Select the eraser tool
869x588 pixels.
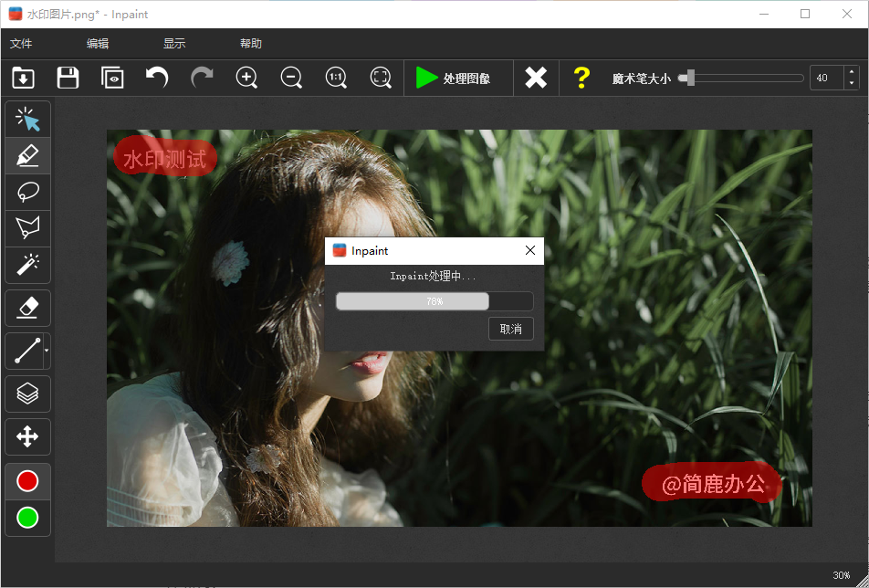point(27,309)
